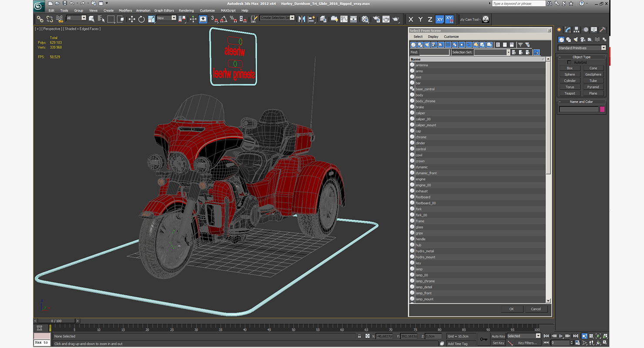Open Create Selection Set dropdown
The width and height of the screenshot is (644, 348).
click(277, 18)
